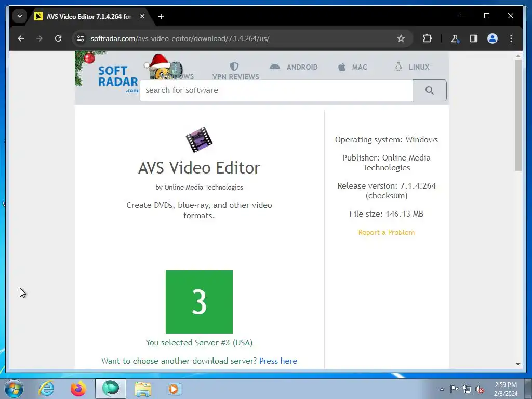Click the browser forward arrow
Image resolution: width=532 pixels, height=399 pixels.
pos(39,38)
